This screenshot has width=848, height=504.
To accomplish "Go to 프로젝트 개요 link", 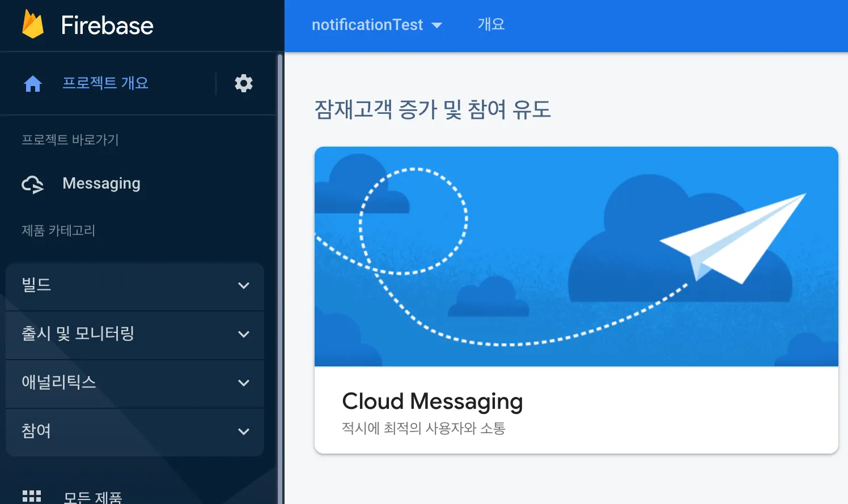I will point(105,83).
